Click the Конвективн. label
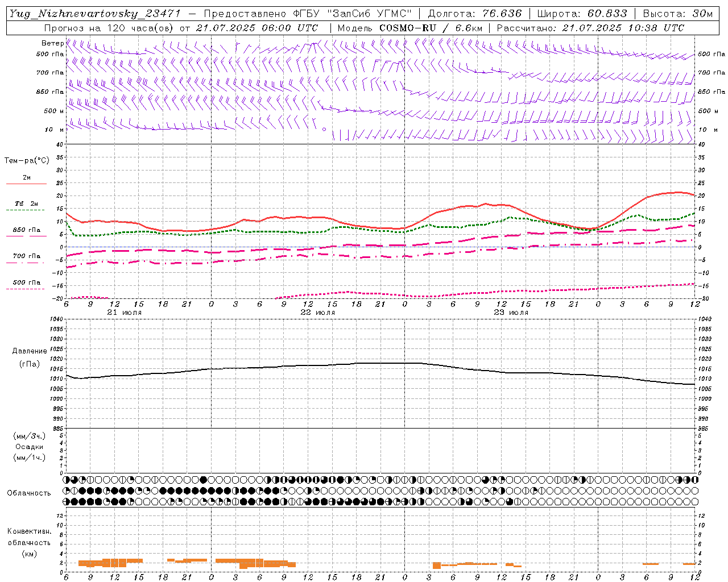Screen dimensions: 728x582 click(x=30, y=531)
